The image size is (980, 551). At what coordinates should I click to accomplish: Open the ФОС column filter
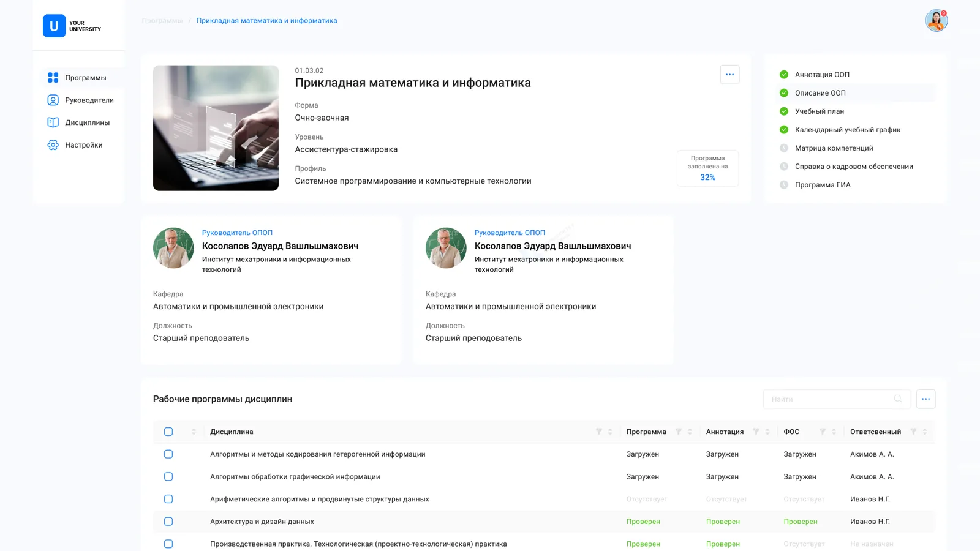[x=823, y=432]
